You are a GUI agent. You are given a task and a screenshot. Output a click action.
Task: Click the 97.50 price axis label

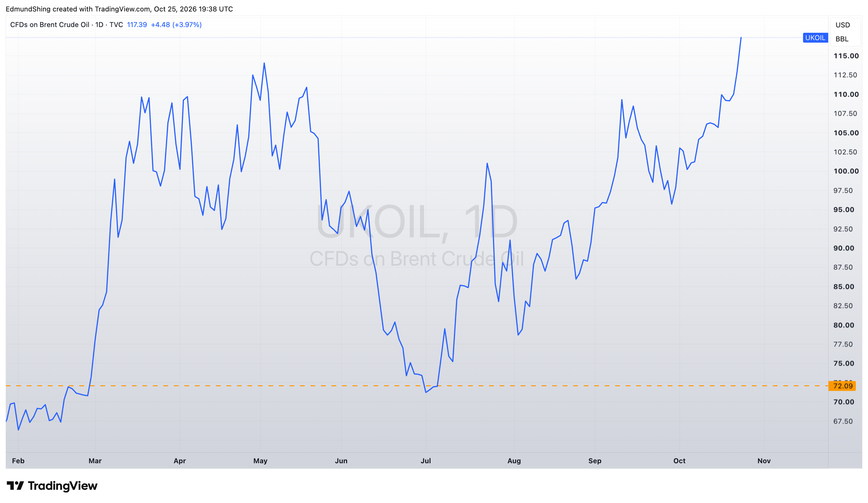843,191
